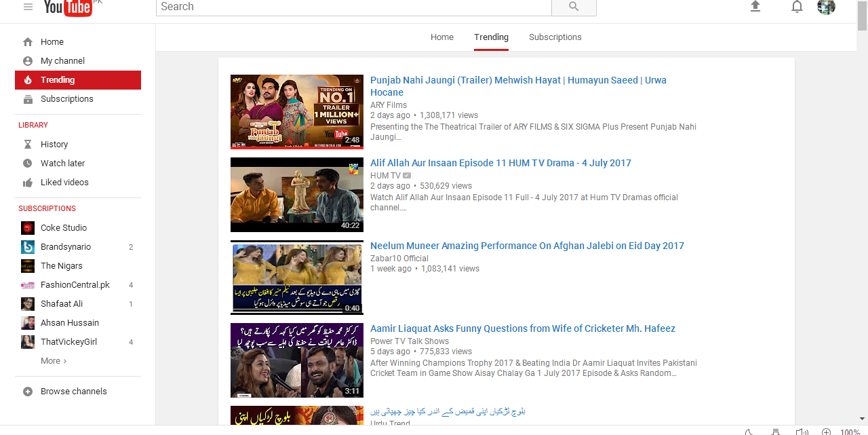Open the Power TV Talk Shows channel link
The width and height of the screenshot is (868, 435).
[410, 341]
